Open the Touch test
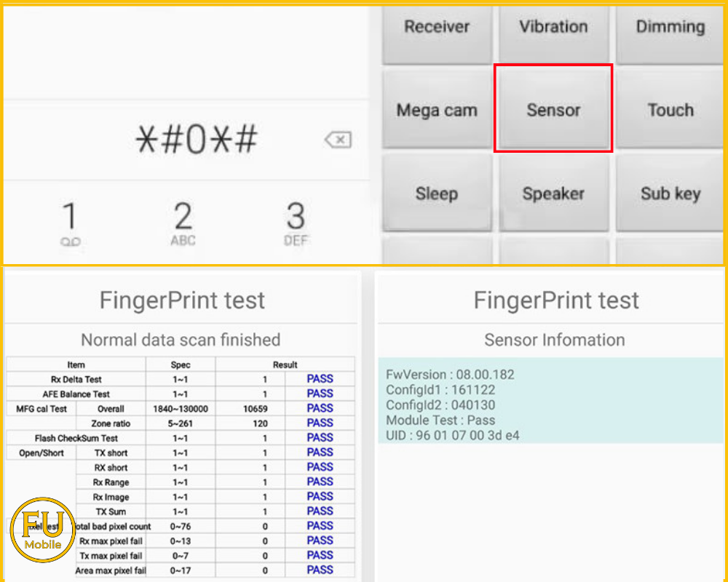 [x=670, y=111]
